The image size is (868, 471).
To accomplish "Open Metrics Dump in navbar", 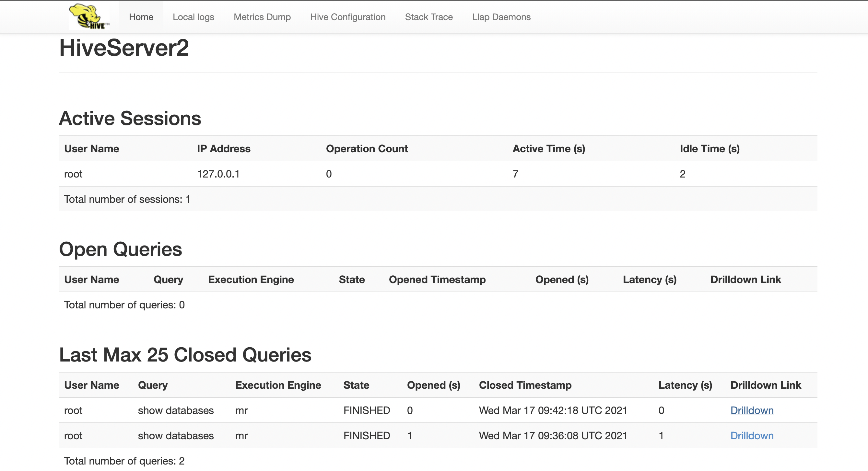I will (x=262, y=17).
